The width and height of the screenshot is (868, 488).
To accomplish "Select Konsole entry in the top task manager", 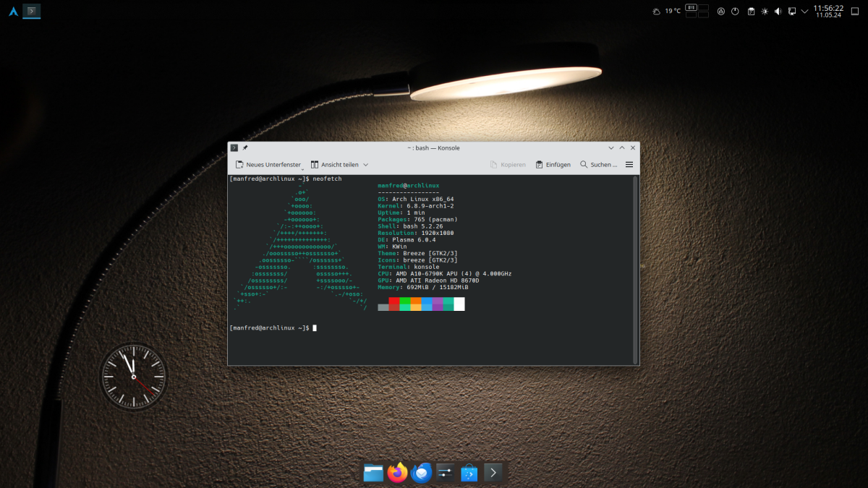I will point(32,11).
